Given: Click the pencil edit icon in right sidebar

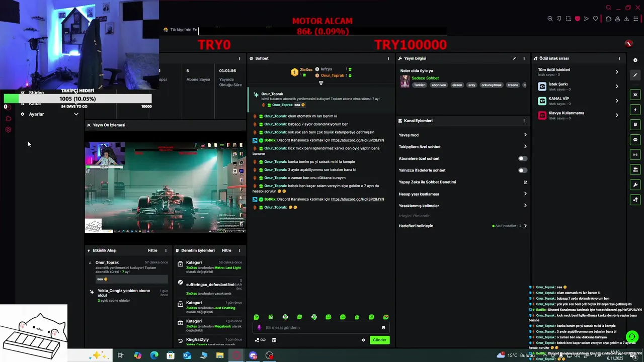Looking at the screenshot, I should click(x=635, y=75).
